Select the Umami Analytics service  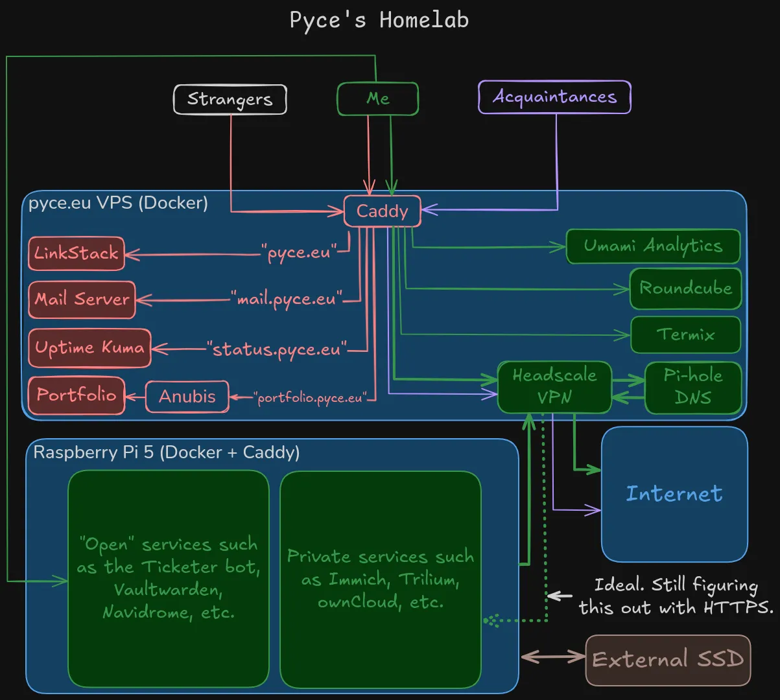point(652,246)
